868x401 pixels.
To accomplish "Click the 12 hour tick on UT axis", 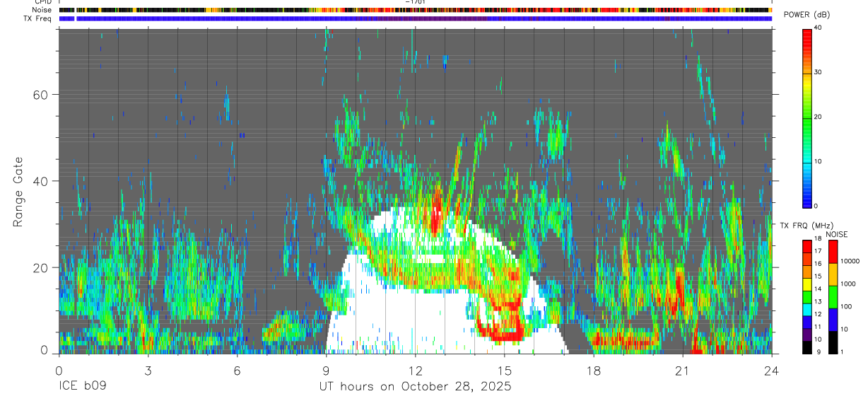I will click(416, 370).
